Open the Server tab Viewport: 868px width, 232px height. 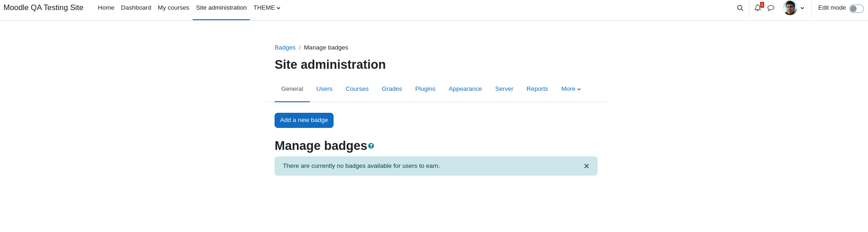(x=504, y=89)
